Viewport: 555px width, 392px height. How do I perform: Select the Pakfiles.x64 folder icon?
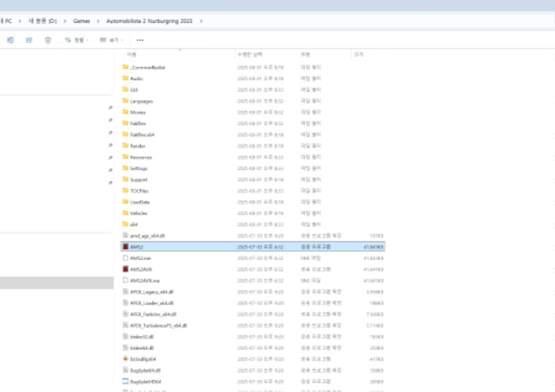point(126,135)
